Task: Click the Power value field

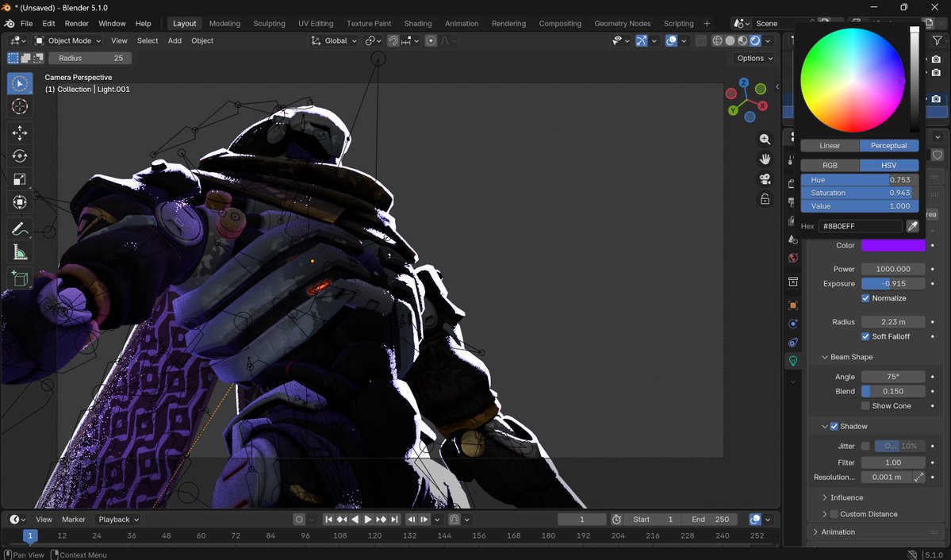Action: tap(893, 269)
